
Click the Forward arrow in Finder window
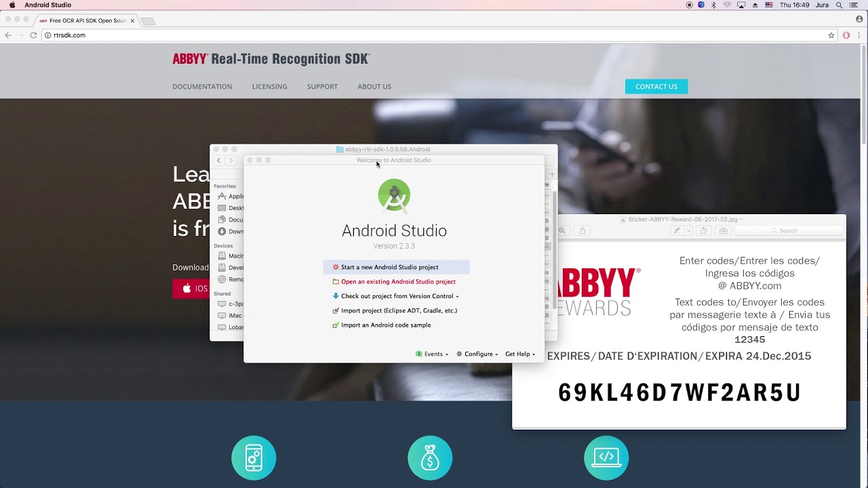tap(231, 161)
